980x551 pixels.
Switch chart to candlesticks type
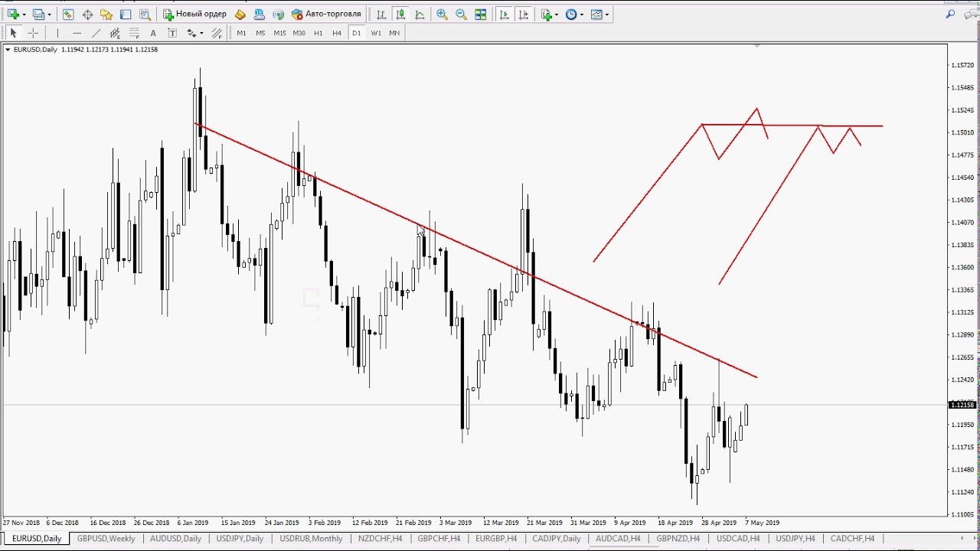pos(400,15)
